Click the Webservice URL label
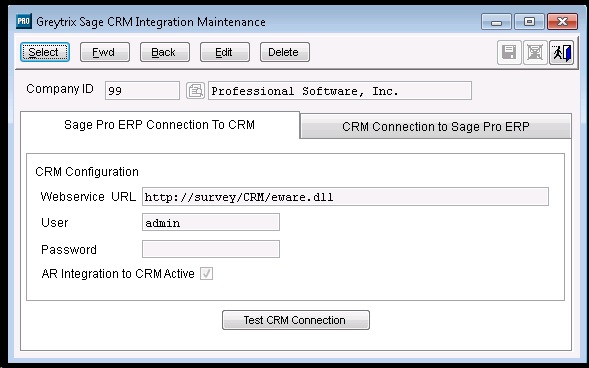 click(88, 196)
